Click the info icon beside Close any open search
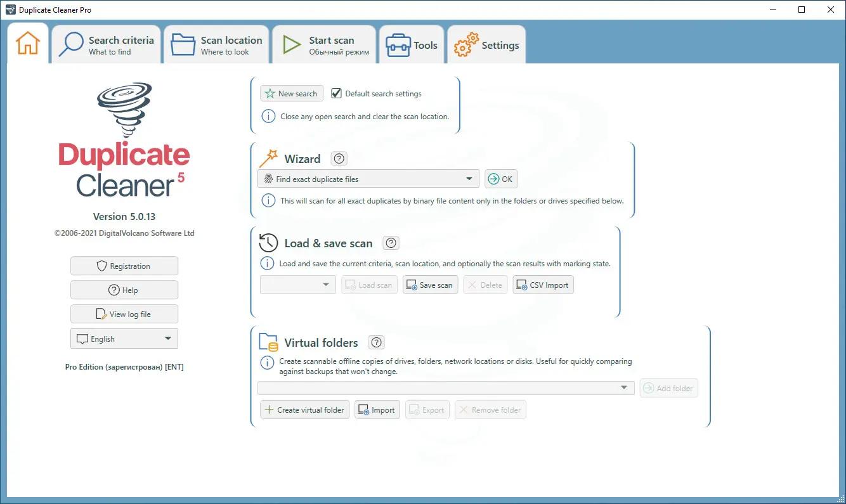Screen dimensions: 846x504 269,117
